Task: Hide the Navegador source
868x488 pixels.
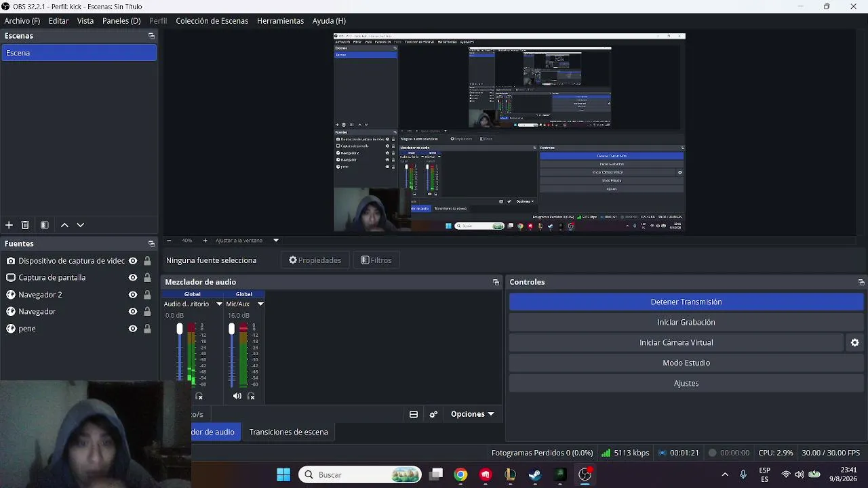Action: tap(133, 312)
